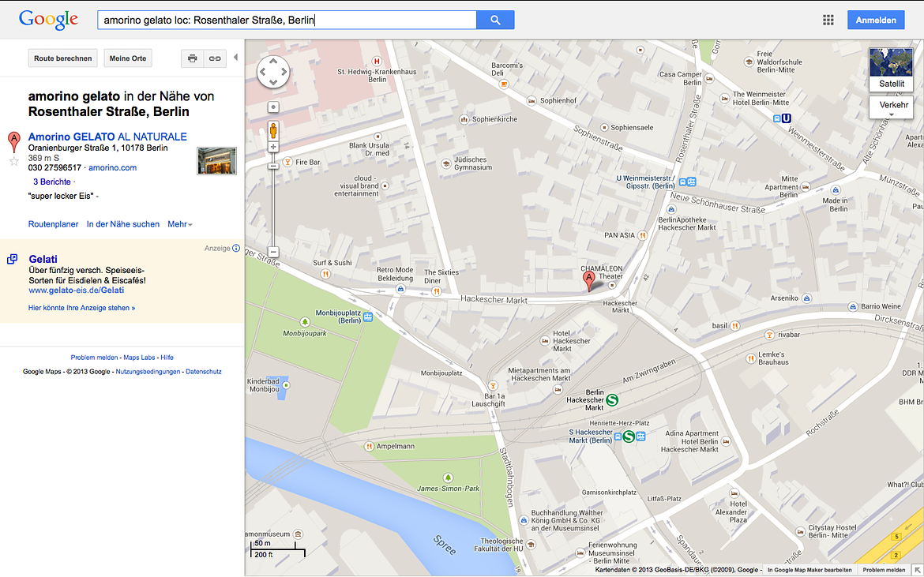
Task: Click Hier könnte Ihre Anzeige stehen link
Action: (x=82, y=308)
